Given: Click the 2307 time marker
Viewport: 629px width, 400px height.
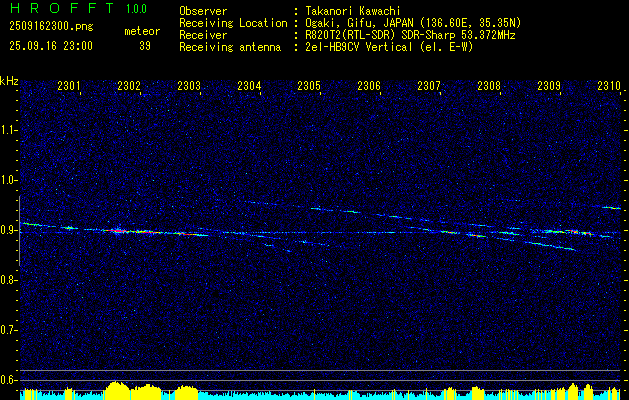Looking at the screenshot, I should pyautogui.click(x=429, y=86).
